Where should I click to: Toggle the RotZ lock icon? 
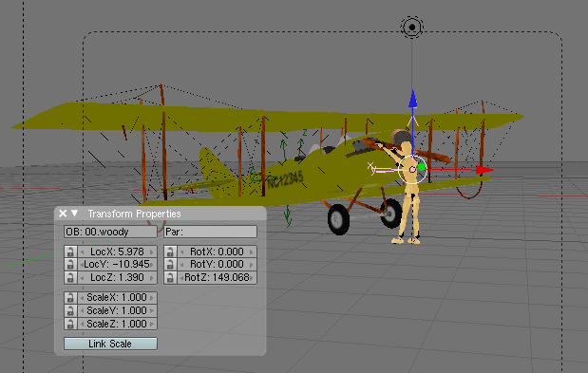(170, 277)
